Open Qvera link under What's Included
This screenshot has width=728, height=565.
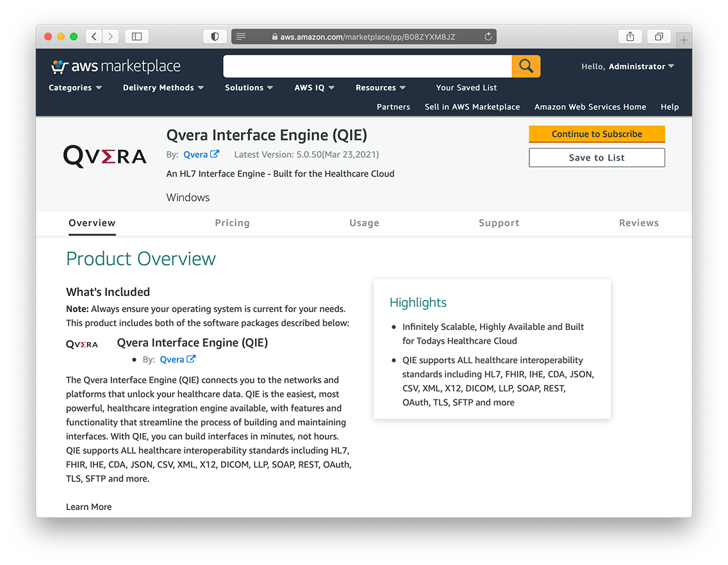coord(172,359)
